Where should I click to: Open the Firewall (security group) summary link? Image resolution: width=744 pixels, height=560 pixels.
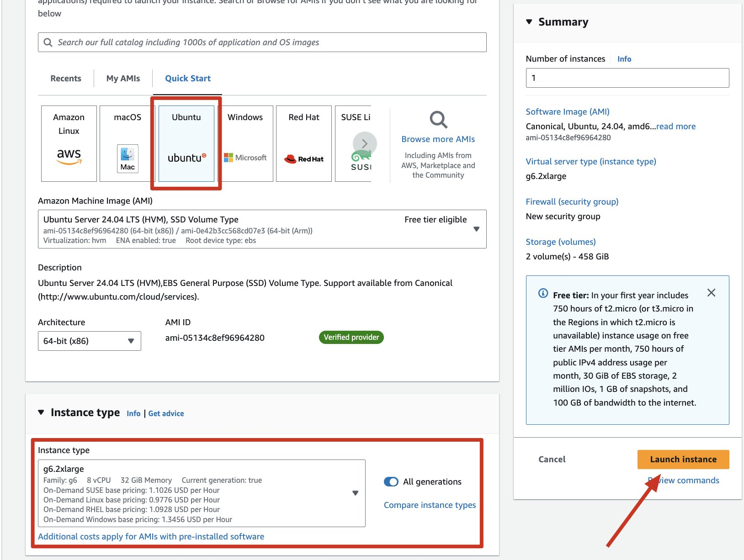(x=572, y=202)
